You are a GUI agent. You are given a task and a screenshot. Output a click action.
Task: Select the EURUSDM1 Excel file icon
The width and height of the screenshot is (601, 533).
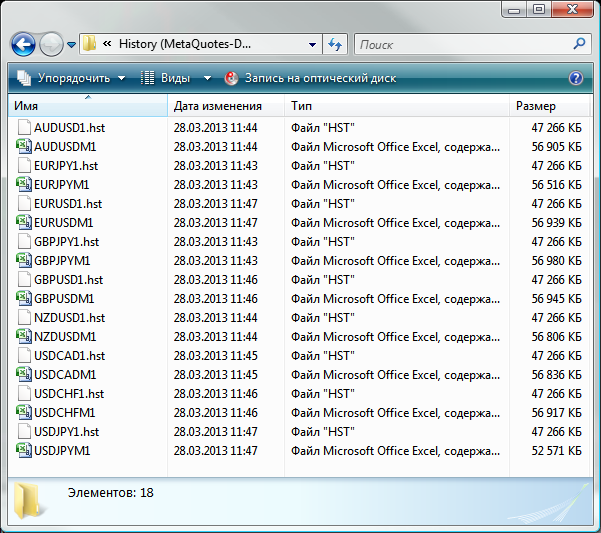pyautogui.click(x=24, y=222)
